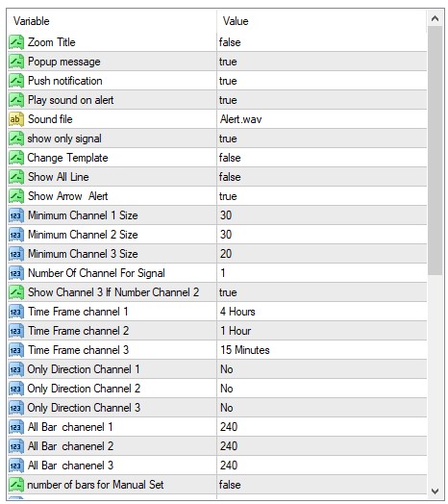Select the Alert.wav sound file value field
Screen dimensions: 448x504
(x=322, y=119)
